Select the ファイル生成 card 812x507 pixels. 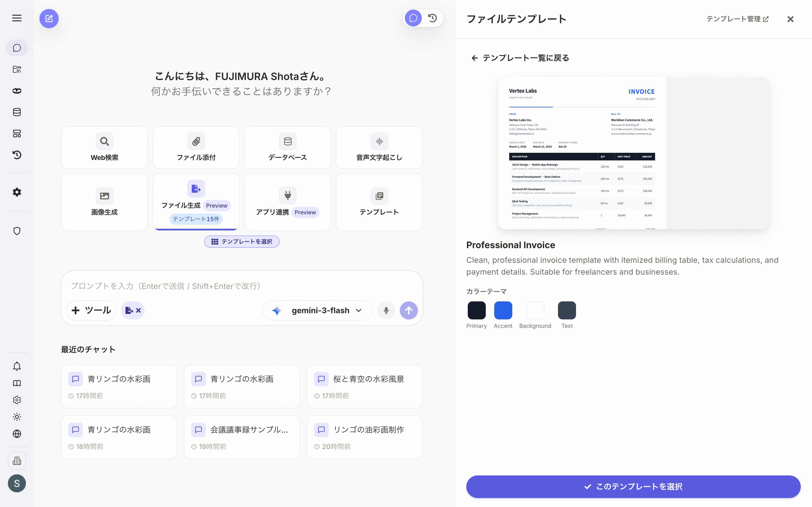click(x=196, y=202)
